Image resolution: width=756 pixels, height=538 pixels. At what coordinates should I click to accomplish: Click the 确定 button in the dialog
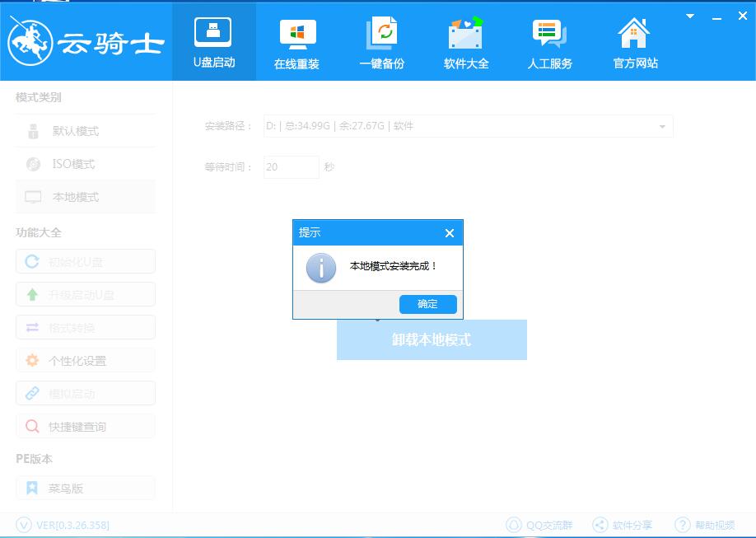(x=427, y=304)
